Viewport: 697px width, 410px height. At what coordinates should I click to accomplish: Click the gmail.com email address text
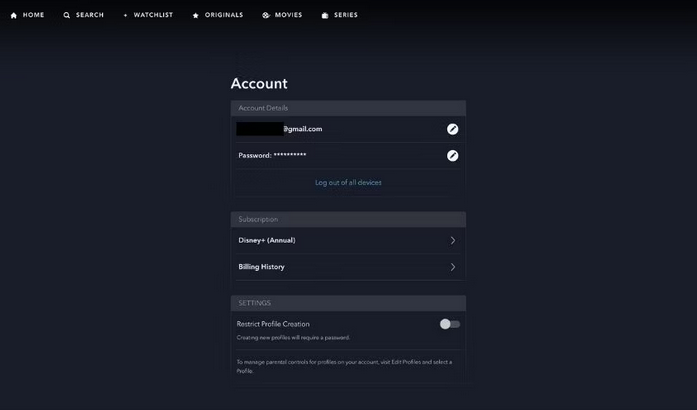302,129
